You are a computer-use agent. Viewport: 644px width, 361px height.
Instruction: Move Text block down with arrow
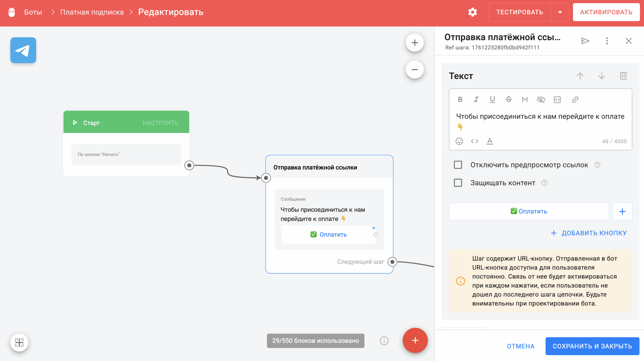coord(601,76)
